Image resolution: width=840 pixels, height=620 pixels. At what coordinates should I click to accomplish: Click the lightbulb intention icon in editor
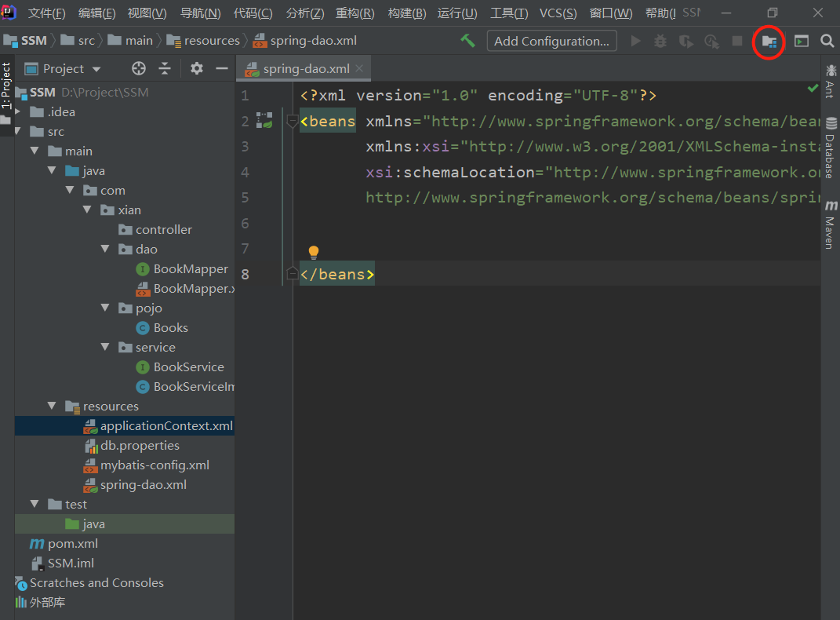point(314,252)
